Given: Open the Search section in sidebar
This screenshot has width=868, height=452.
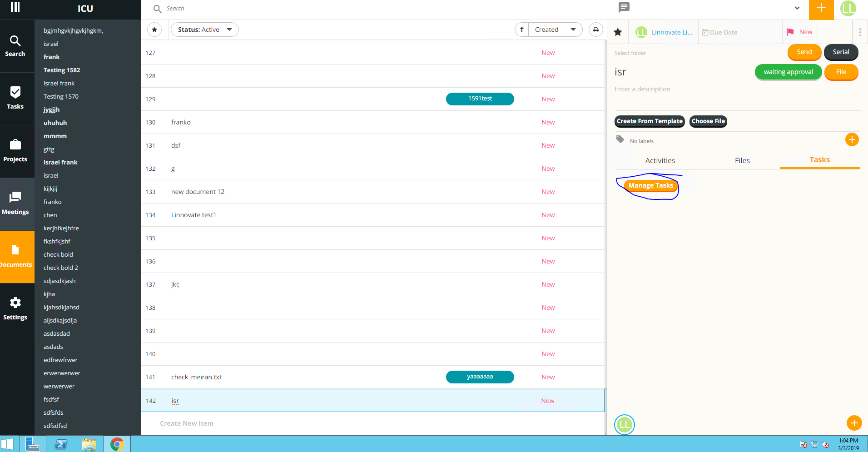Looking at the screenshot, I should pyautogui.click(x=15, y=46).
